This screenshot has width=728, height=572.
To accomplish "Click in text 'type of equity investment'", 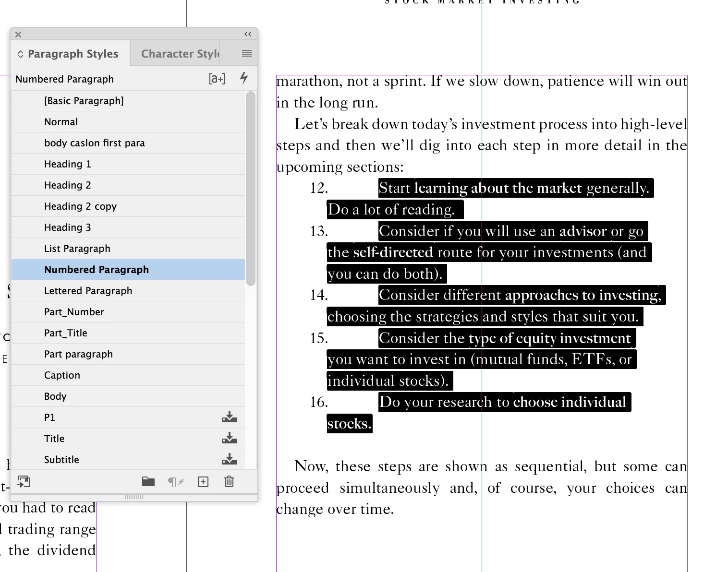I will point(550,338).
